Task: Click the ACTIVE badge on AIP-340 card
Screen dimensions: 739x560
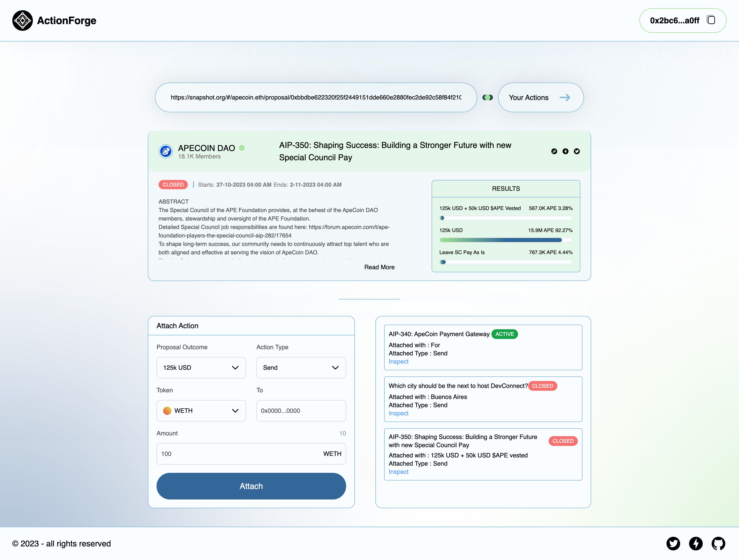Action: click(504, 334)
